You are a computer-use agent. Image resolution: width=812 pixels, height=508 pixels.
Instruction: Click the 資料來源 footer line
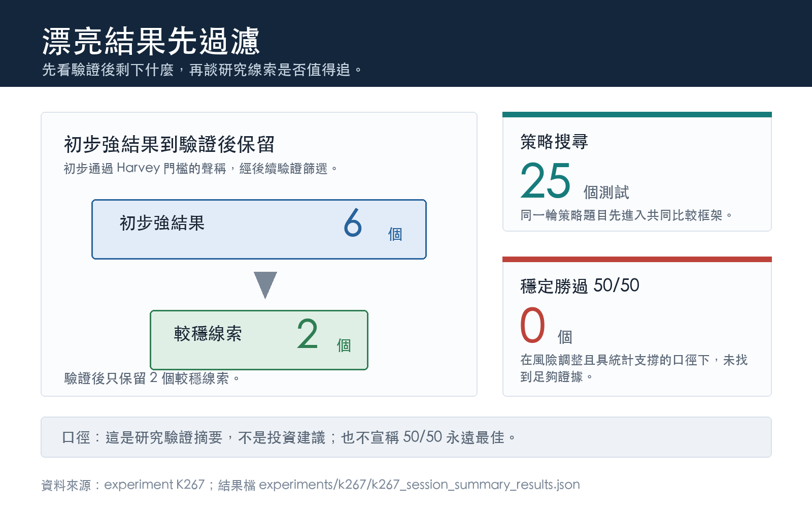click(x=311, y=485)
